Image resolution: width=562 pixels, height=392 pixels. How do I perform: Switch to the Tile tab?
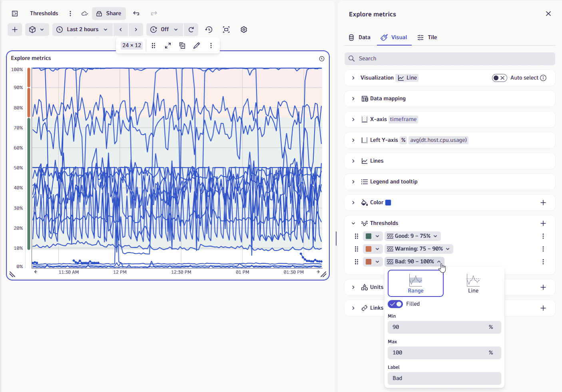click(427, 38)
